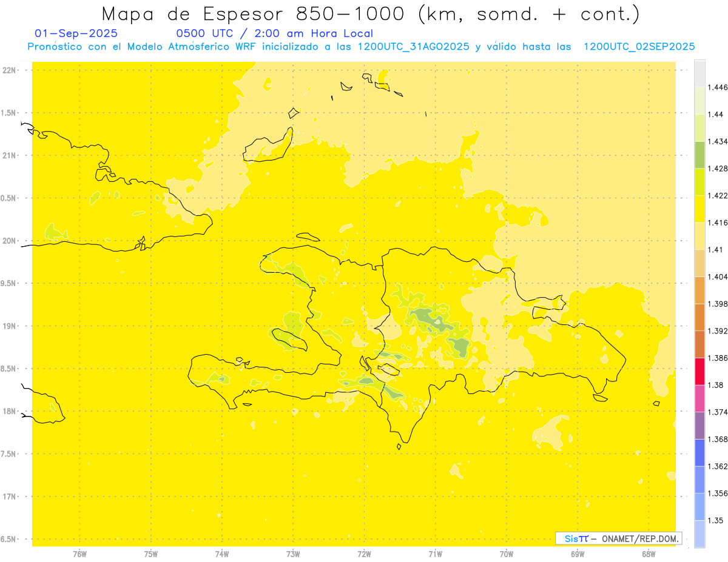The image size is (728, 562).
Task: Click the '70W' longitude label
Action: [x=507, y=554]
